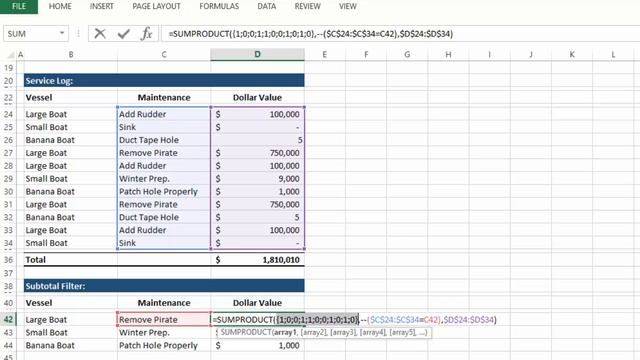
Task: Select total value 1,810,010
Action: pos(258,260)
